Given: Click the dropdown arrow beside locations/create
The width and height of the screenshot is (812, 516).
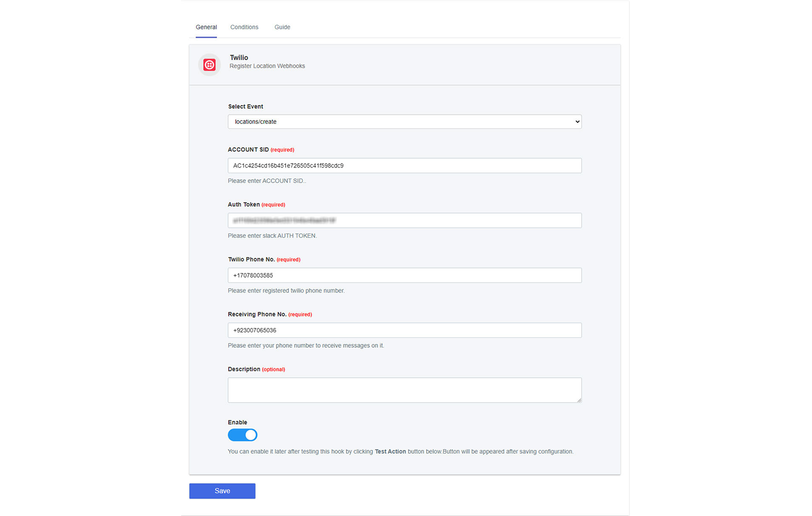Looking at the screenshot, I should point(577,122).
